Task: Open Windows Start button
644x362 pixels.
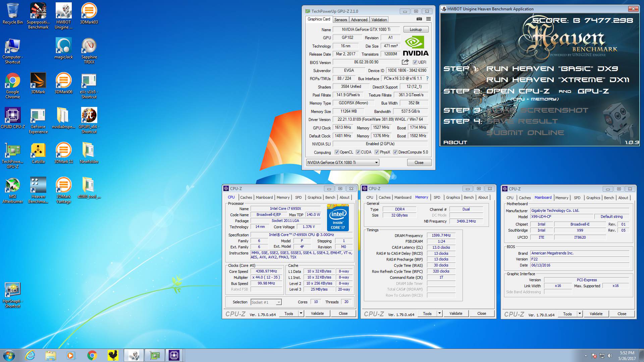Action: pyautogui.click(x=9, y=355)
